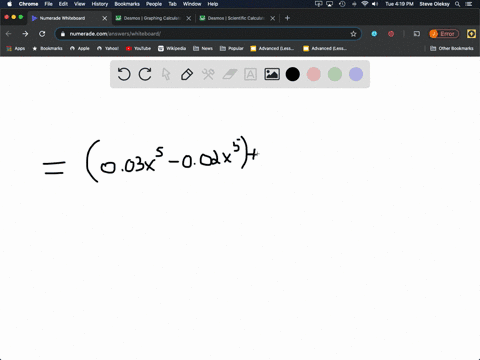Click the red circular extension icon
This screenshot has height=360, width=480.
(x=391, y=34)
